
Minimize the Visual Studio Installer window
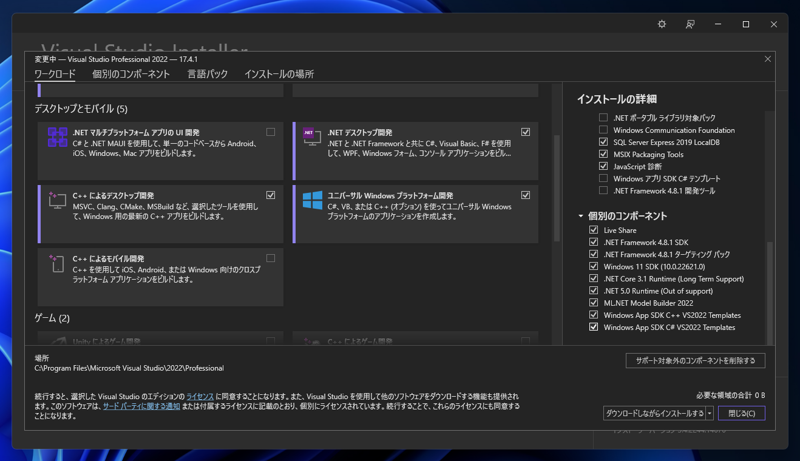tap(718, 24)
